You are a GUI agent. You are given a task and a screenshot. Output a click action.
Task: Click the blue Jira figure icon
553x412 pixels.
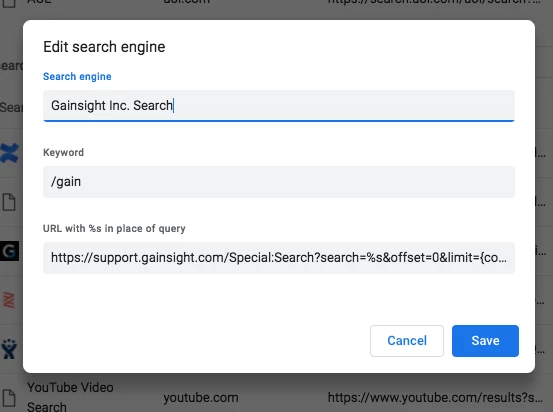click(x=9, y=349)
